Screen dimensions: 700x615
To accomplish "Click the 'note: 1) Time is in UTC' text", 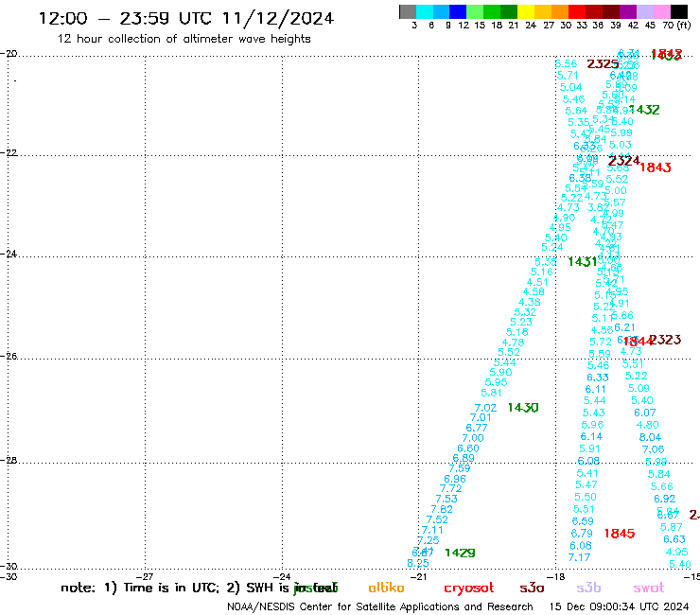I will tap(140, 588).
